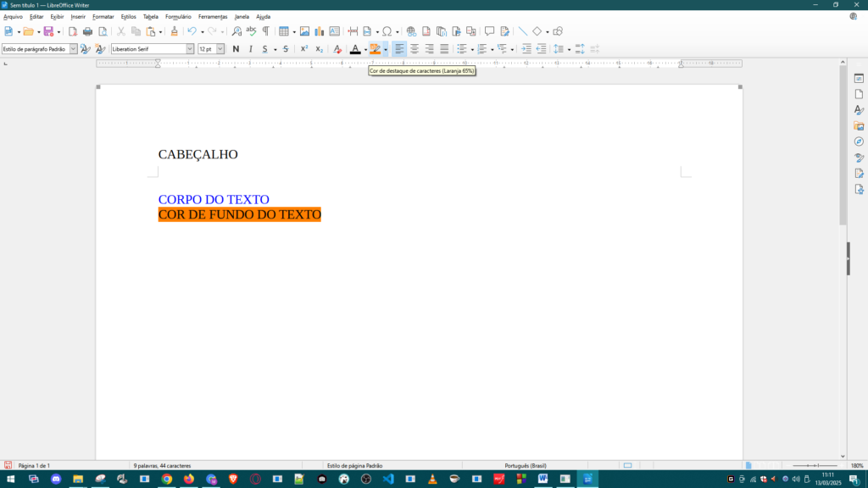
Task: Toggle formatting marks (pilcrow)
Action: tap(265, 31)
